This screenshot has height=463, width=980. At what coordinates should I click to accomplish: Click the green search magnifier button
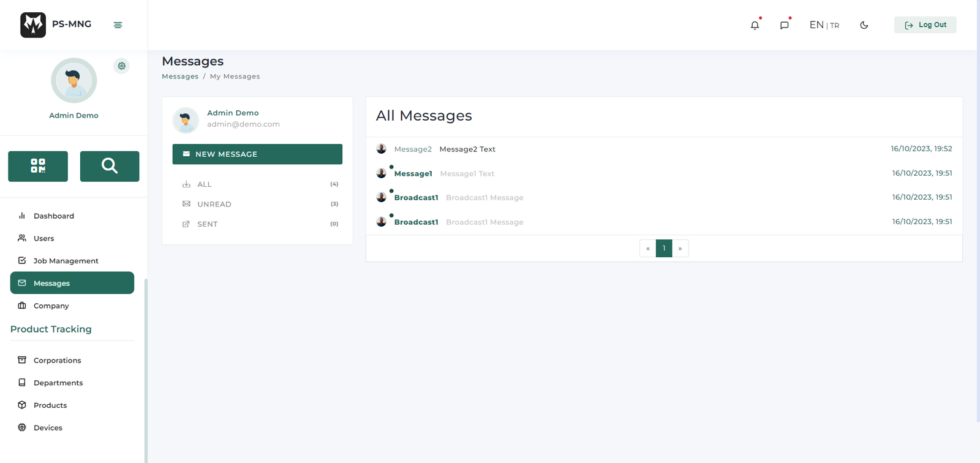tap(110, 166)
